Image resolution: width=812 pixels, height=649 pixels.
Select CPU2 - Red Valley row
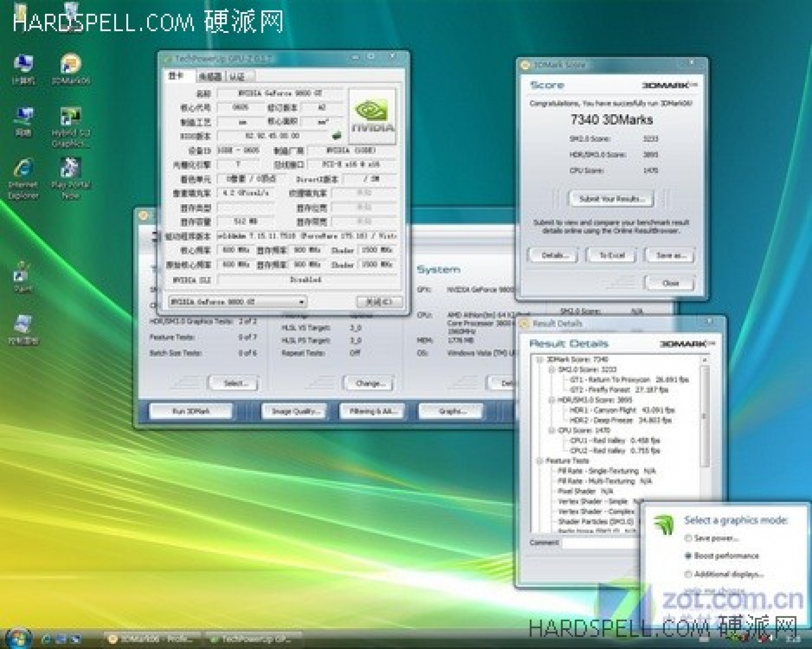(x=615, y=451)
